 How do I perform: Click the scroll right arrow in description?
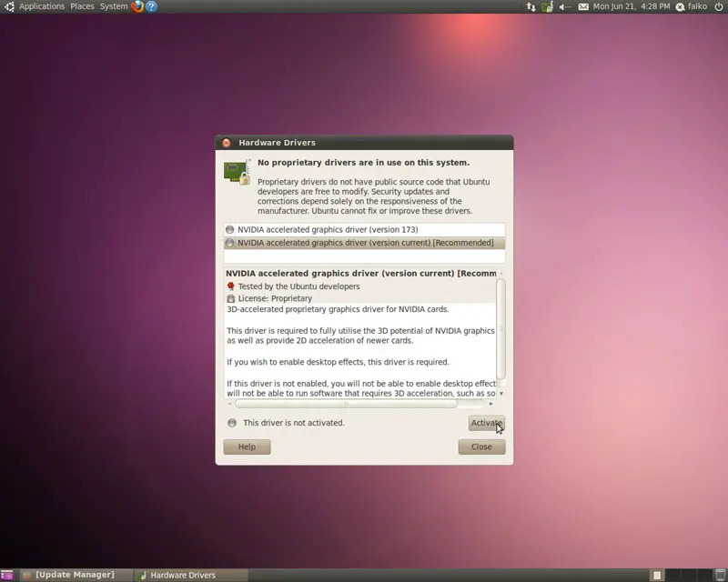click(491, 404)
